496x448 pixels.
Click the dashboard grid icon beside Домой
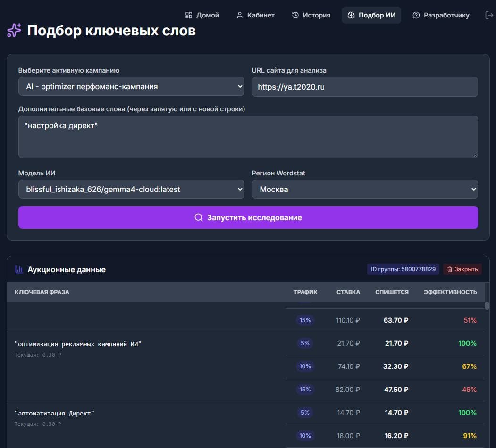188,15
